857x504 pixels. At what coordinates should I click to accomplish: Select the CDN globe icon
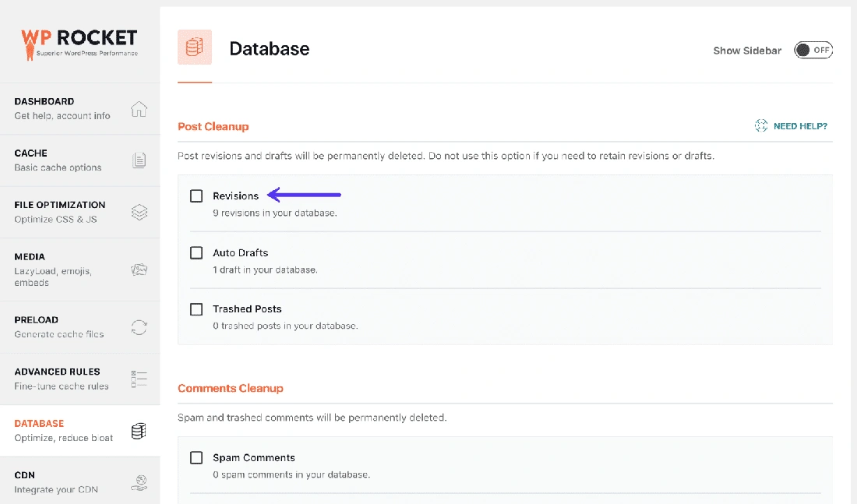(x=139, y=482)
